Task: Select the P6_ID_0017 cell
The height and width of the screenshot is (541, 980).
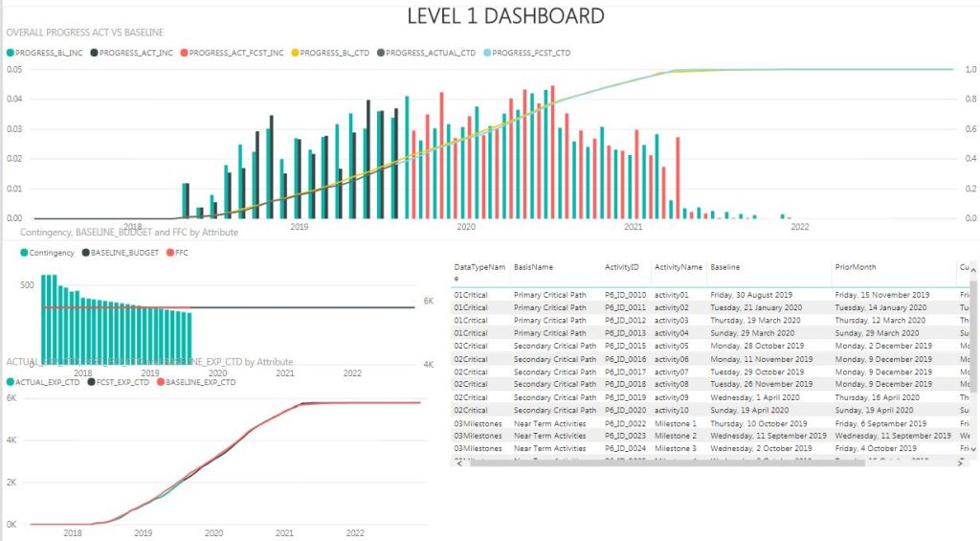Action: (x=625, y=372)
